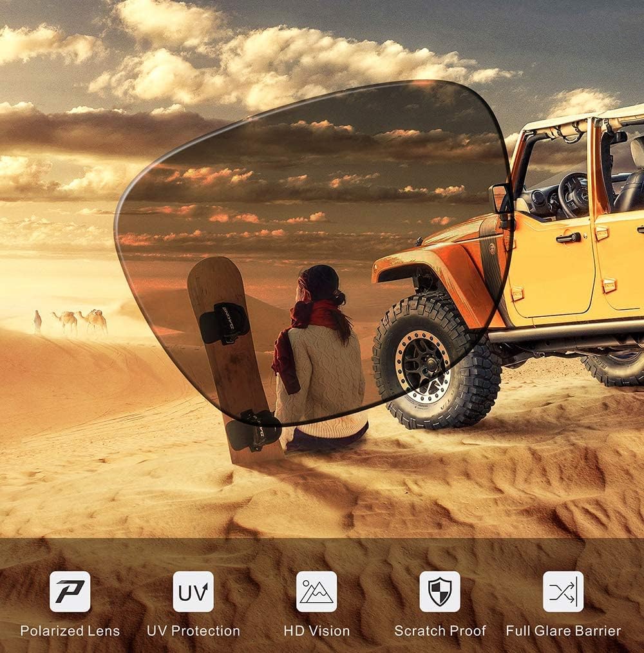Screen dimensions: 644x653
Task: Click the Polarized Lens 'P' icon
Action: pyautogui.click(x=70, y=591)
